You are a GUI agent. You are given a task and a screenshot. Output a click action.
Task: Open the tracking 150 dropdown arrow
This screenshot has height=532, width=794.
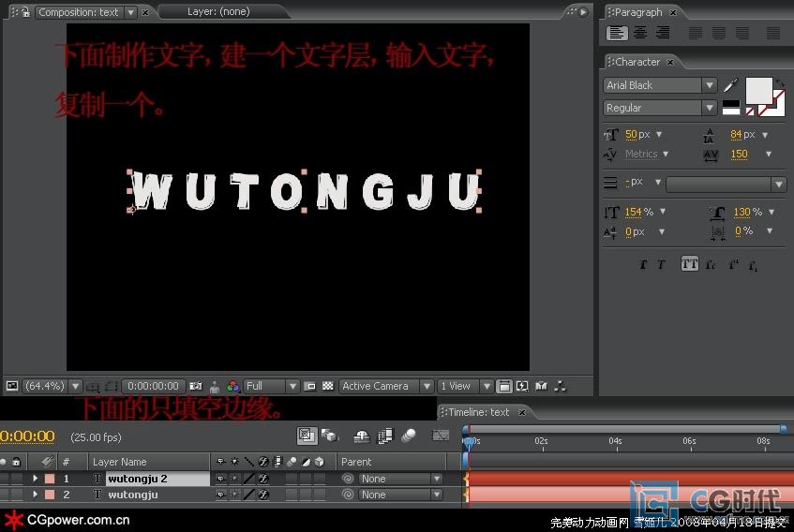769,154
